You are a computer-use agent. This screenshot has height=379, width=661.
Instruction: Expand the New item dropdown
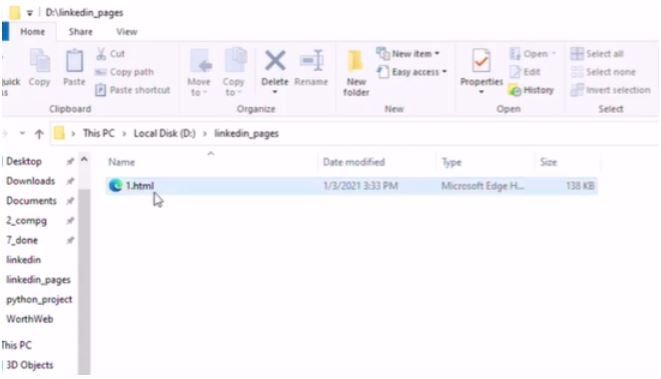[x=408, y=54]
